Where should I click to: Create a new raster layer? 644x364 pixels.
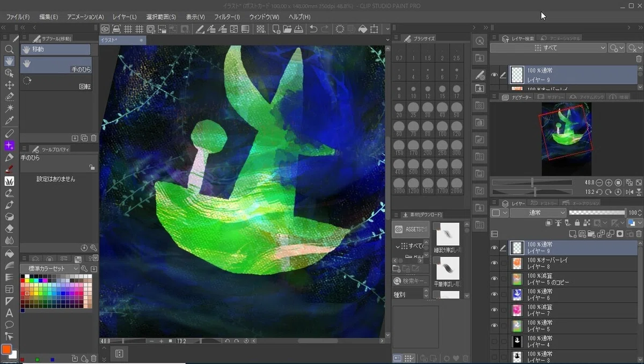[x=572, y=234]
